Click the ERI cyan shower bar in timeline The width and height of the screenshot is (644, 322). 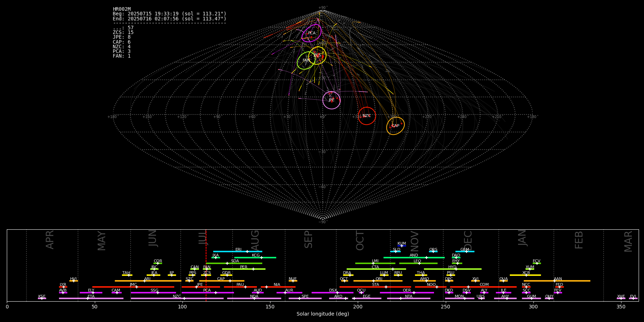tap(238, 252)
